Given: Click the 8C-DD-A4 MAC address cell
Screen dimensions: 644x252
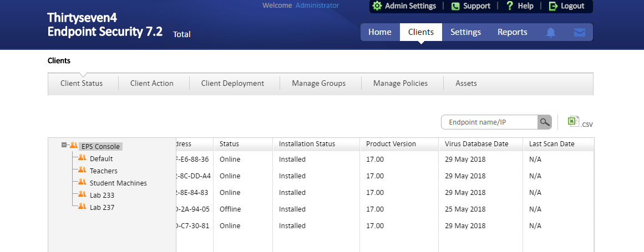Looking at the screenshot, I should point(194,176).
